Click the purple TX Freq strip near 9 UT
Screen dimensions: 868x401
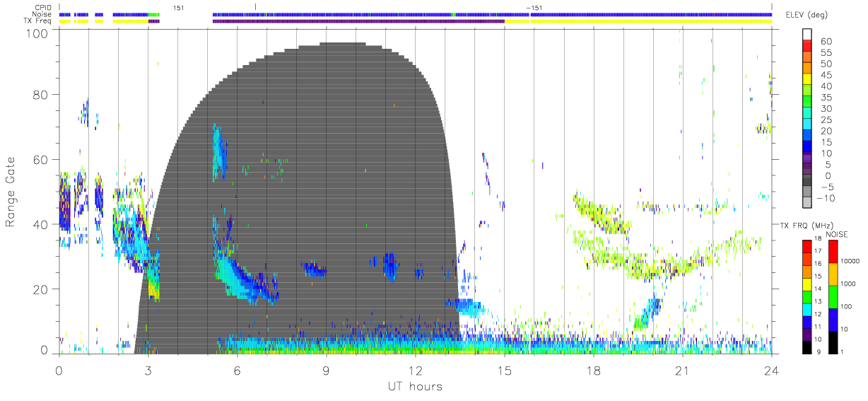click(x=358, y=21)
